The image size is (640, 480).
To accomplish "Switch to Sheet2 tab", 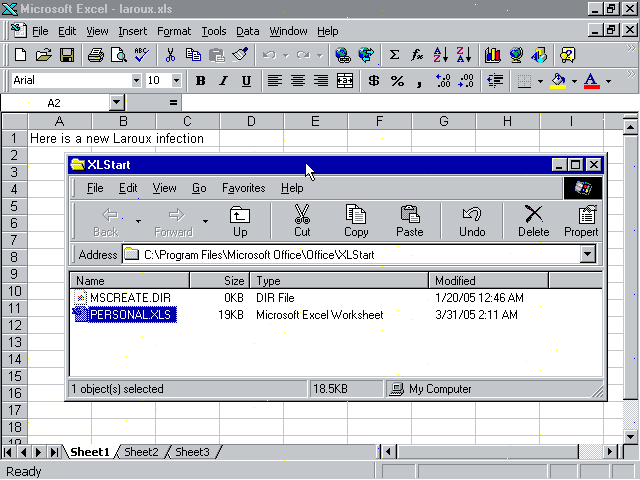I will point(141,452).
